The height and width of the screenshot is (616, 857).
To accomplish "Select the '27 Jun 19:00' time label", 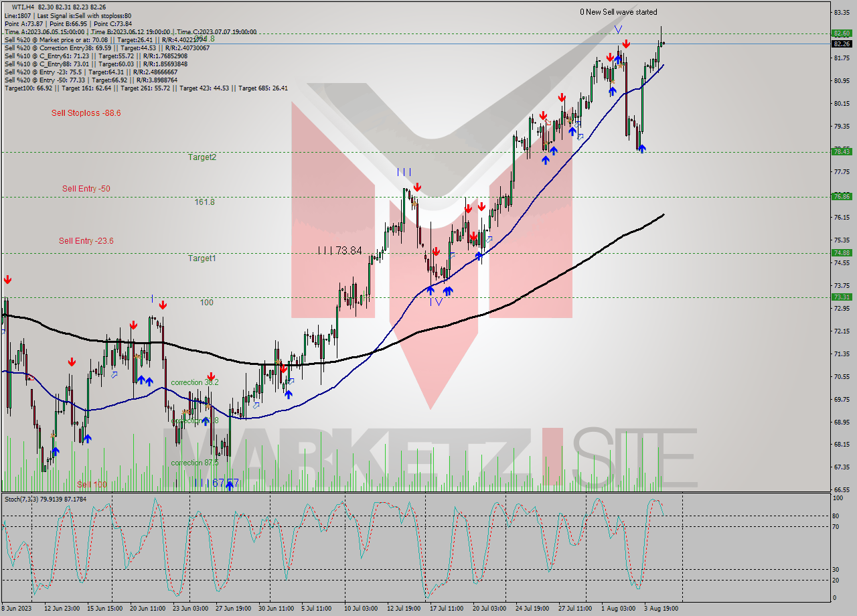I will pos(233,609).
